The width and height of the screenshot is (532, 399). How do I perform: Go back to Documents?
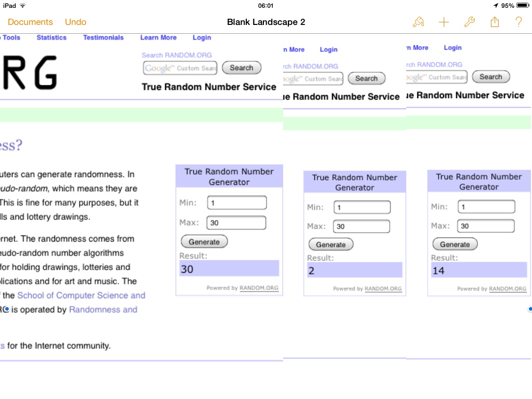pyautogui.click(x=30, y=22)
